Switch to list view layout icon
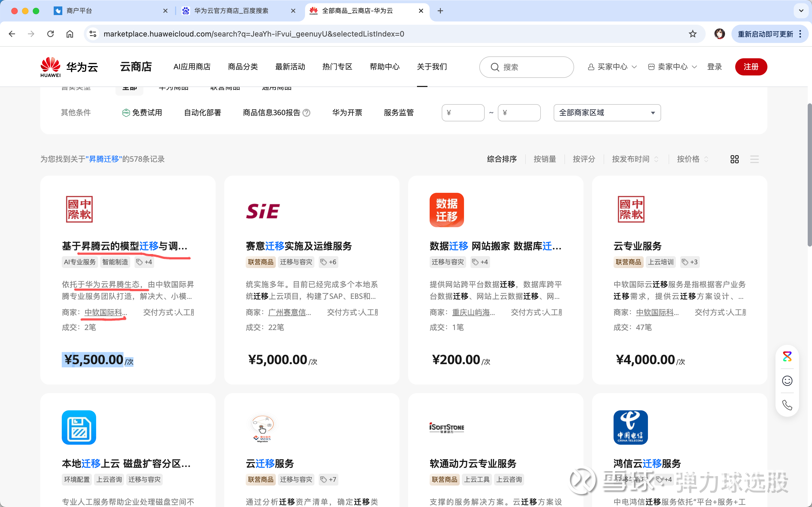The image size is (812, 507). click(754, 159)
